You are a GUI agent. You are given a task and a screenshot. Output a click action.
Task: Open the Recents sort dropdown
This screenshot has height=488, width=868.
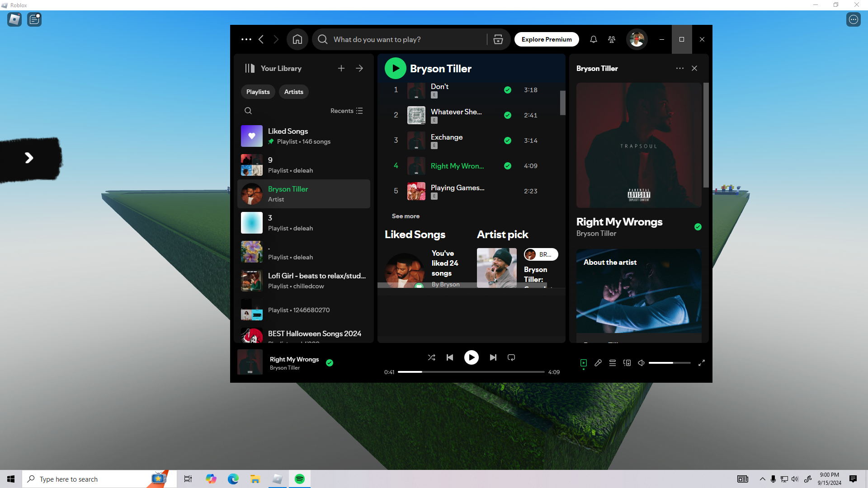pyautogui.click(x=346, y=111)
